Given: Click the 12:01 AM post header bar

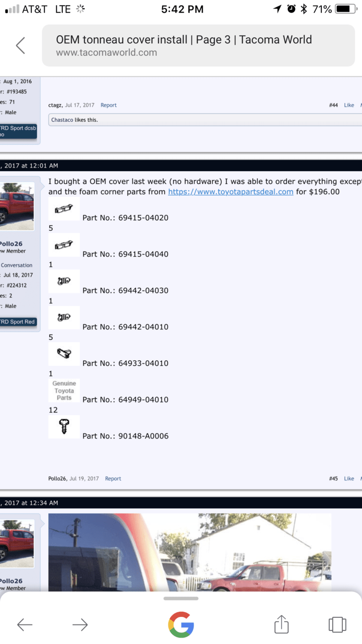Looking at the screenshot, I should click(x=181, y=166).
